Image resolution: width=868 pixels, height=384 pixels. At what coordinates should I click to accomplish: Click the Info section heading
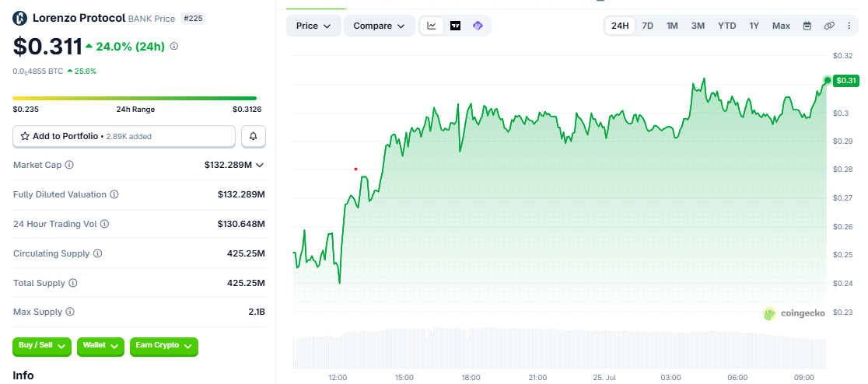pyautogui.click(x=23, y=375)
